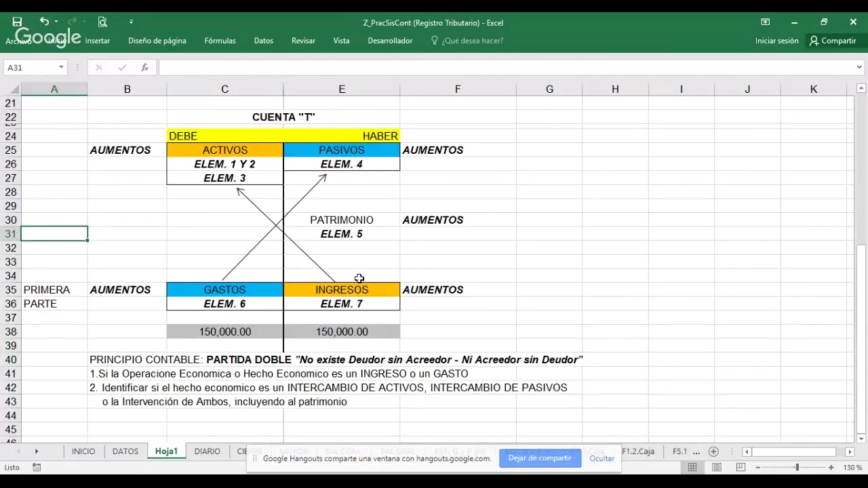This screenshot has height=488, width=868.
Task: Click the 130% zoom level
Action: point(852,468)
